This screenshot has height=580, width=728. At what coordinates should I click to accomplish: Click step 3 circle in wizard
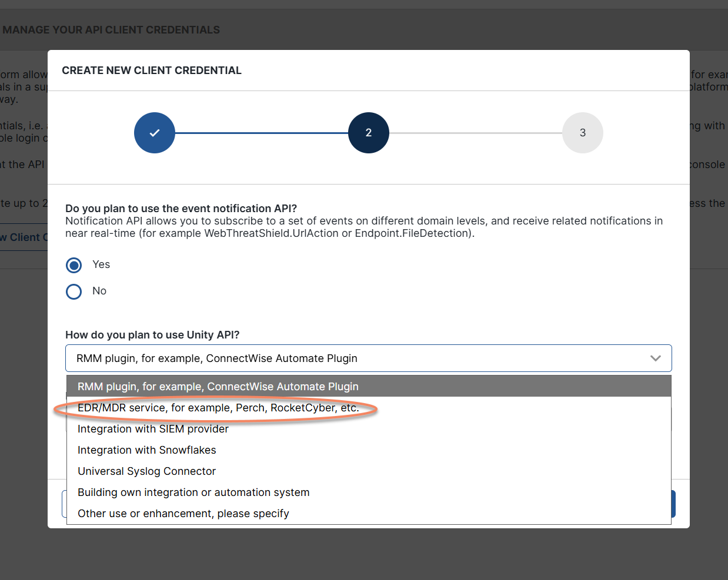[x=583, y=133]
